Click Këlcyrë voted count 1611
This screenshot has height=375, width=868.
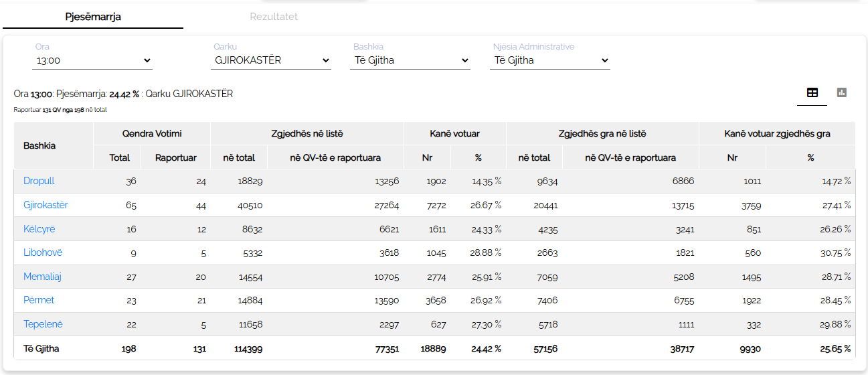pyautogui.click(x=437, y=229)
